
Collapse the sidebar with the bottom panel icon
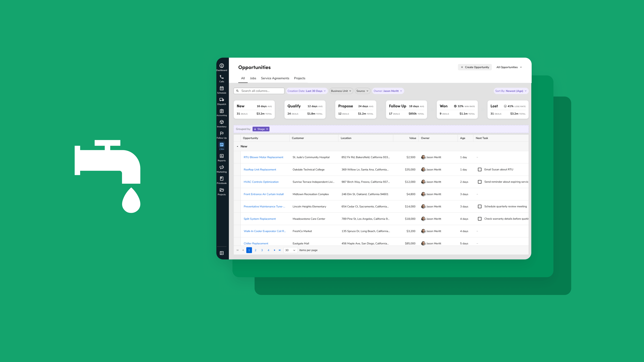click(222, 253)
